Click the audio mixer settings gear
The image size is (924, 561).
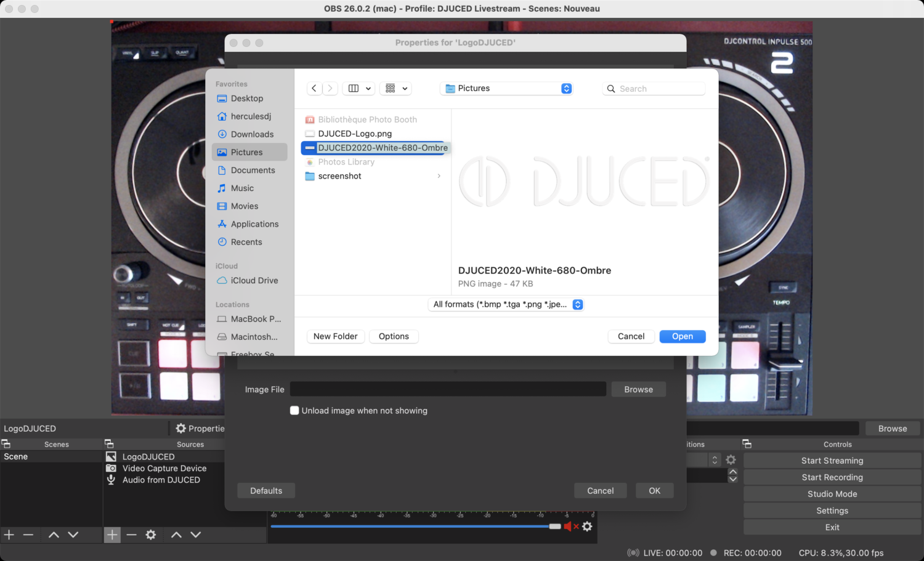[x=587, y=527]
